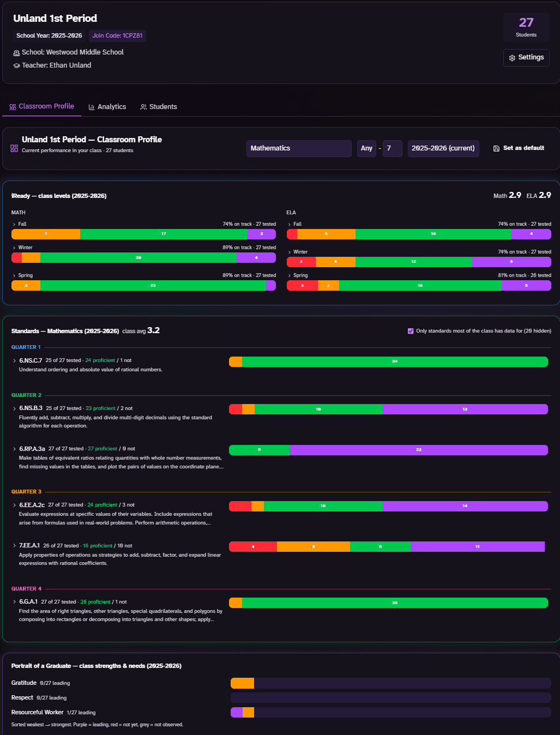Click the Classroom Profile grid icon tab
The image size is (560, 735).
[x=13, y=107]
